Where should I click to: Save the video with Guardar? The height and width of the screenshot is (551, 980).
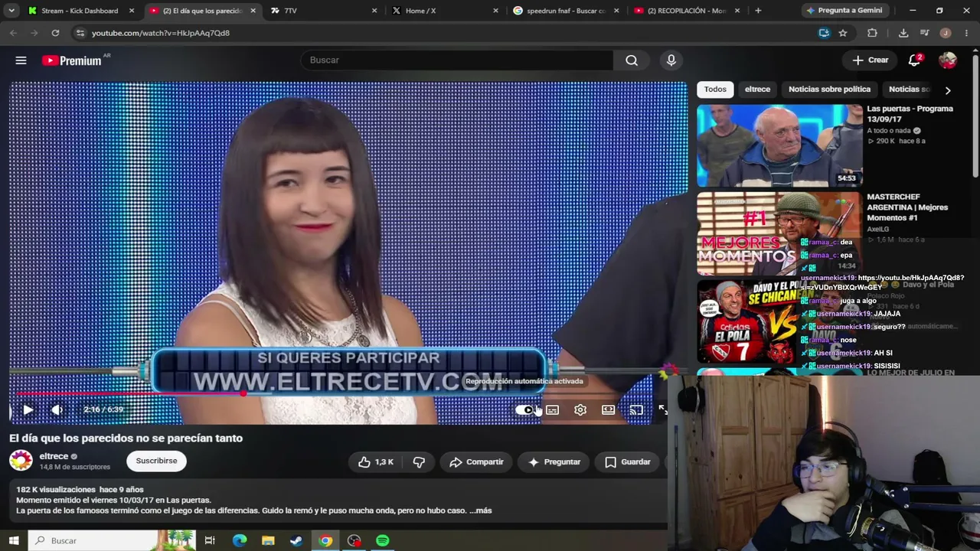coord(628,461)
